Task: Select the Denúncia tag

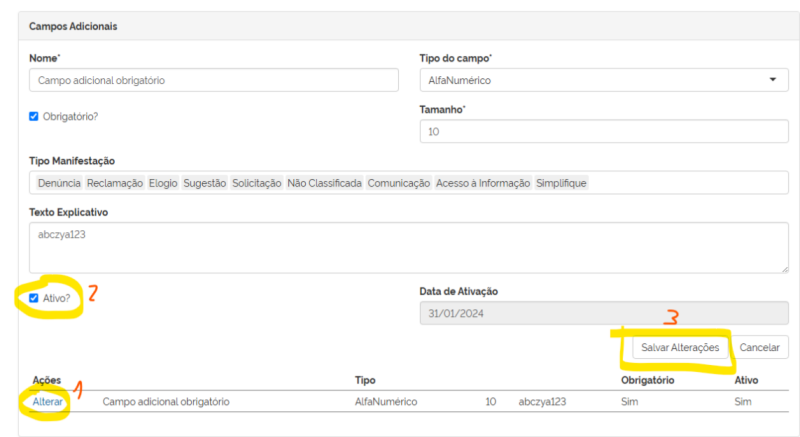Action: pos(59,183)
